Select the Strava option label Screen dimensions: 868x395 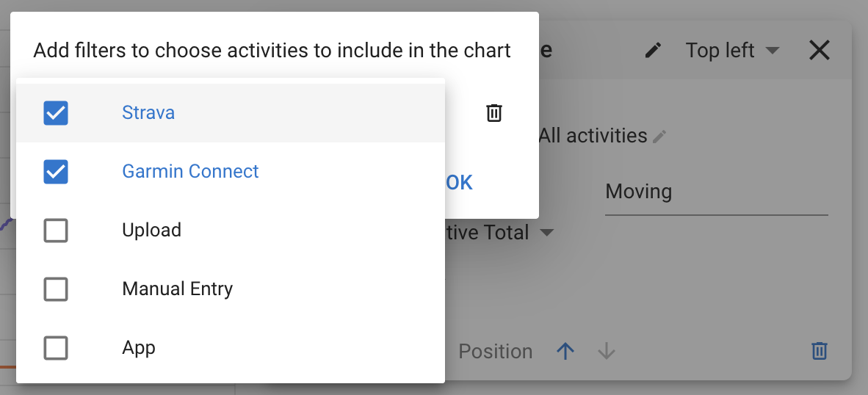[148, 112]
